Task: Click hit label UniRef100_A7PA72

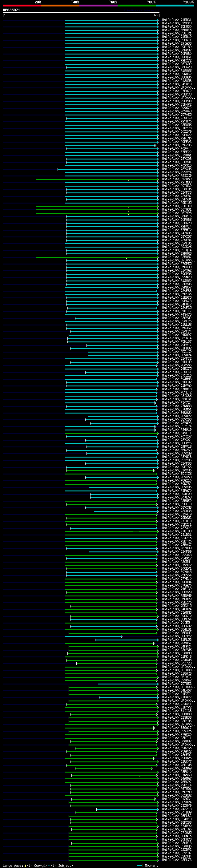Action: click(177, 91)
